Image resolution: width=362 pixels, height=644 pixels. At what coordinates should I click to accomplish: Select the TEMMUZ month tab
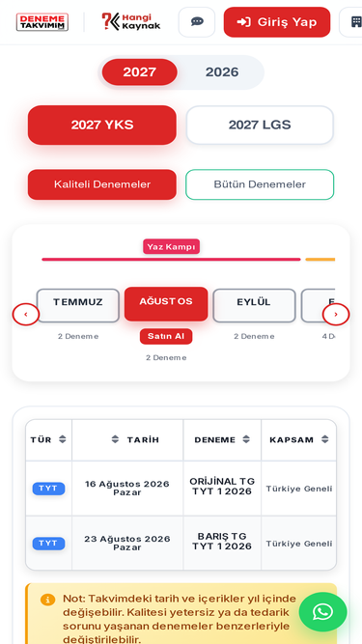pos(78,305)
